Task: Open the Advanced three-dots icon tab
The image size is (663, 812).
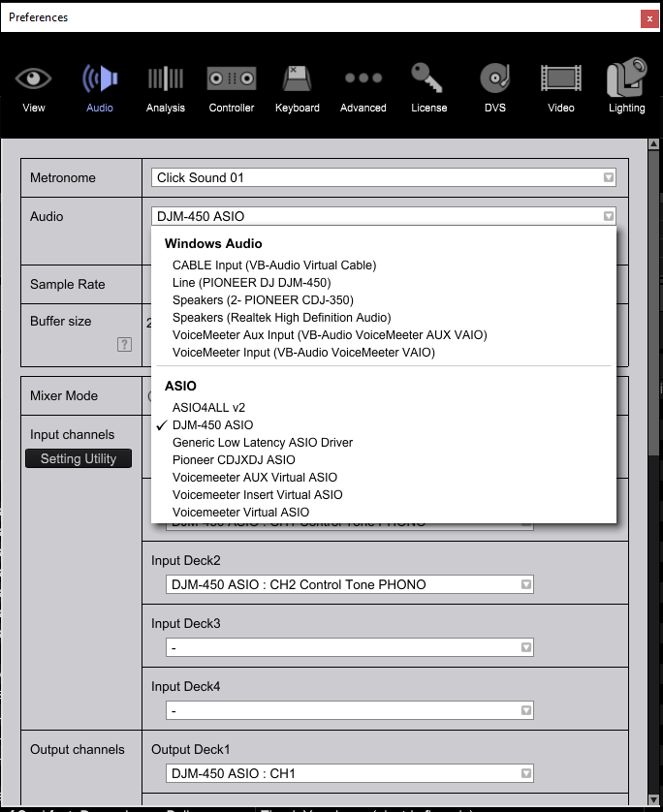Action: tap(363, 78)
